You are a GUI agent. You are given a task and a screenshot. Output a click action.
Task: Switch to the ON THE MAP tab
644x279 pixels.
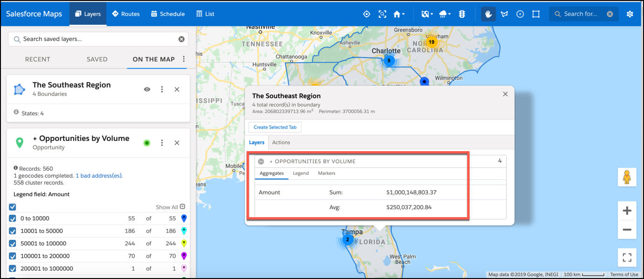coord(154,59)
